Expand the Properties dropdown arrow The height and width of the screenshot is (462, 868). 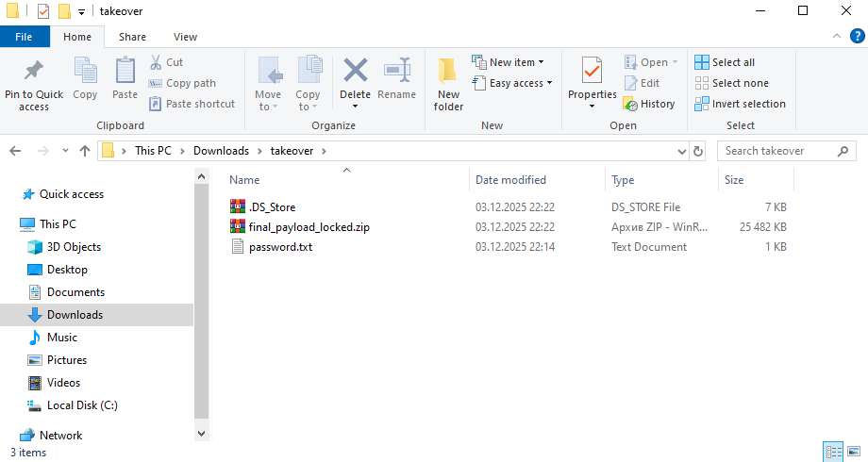coord(592,107)
